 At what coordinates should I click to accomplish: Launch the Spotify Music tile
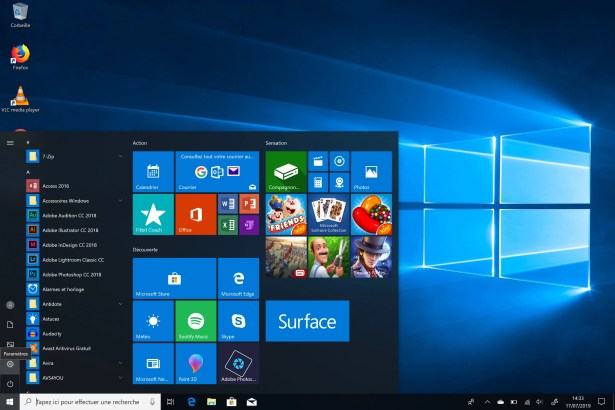coord(196,321)
